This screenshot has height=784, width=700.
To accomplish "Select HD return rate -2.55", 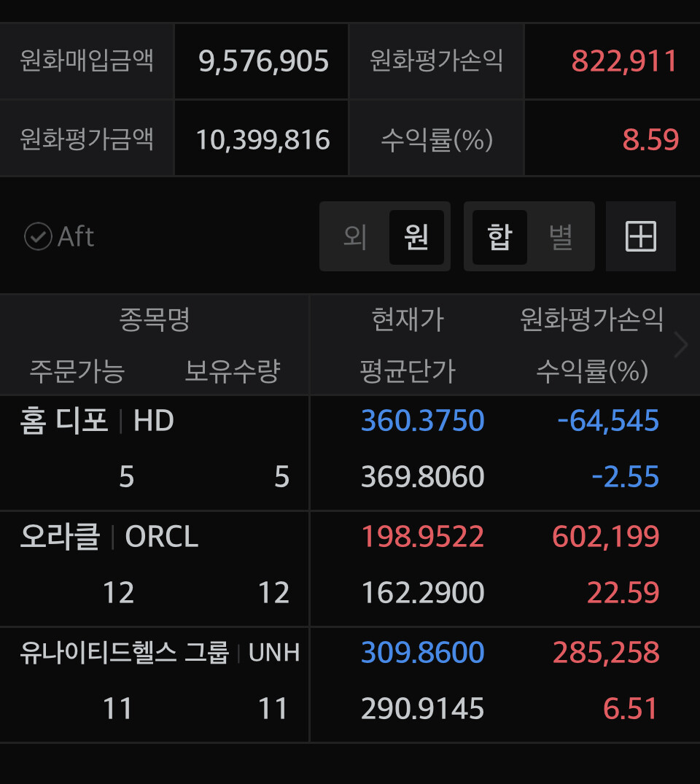I will tap(625, 476).
